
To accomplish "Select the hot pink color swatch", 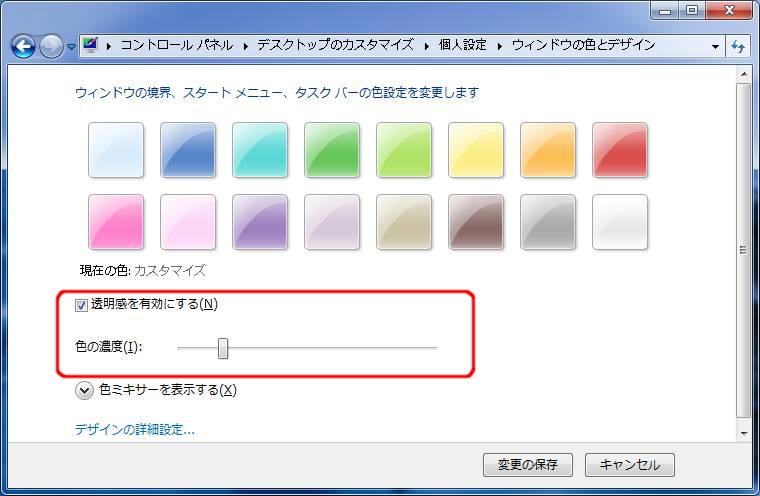I will pos(116,222).
